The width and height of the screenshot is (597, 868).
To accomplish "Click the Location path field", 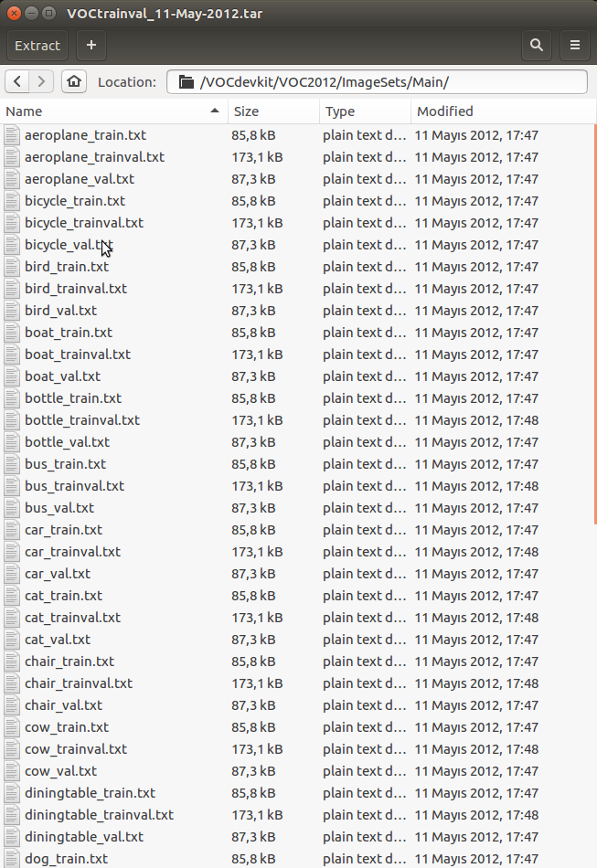I will click(x=366, y=81).
